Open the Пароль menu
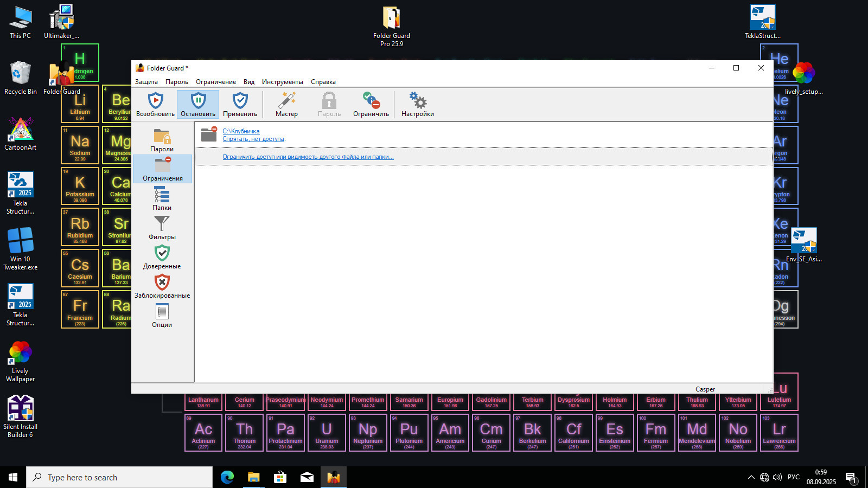The height and width of the screenshot is (488, 868). tap(177, 82)
